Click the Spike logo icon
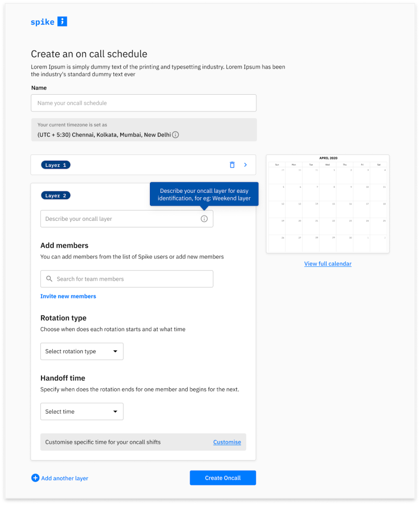Viewport: 420px width, 505px height. [62, 21]
